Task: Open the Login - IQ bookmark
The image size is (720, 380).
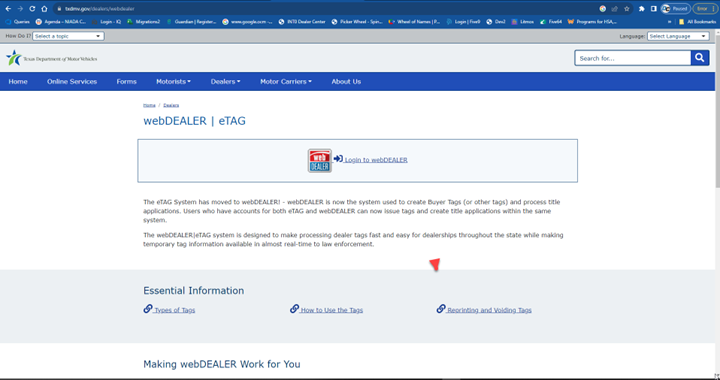Action: pyautogui.click(x=106, y=22)
